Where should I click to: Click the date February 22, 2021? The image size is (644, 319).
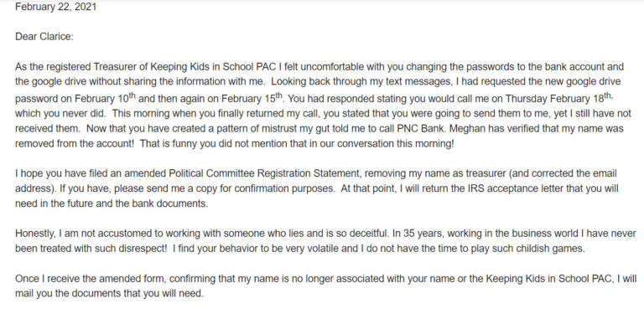pyautogui.click(x=56, y=7)
